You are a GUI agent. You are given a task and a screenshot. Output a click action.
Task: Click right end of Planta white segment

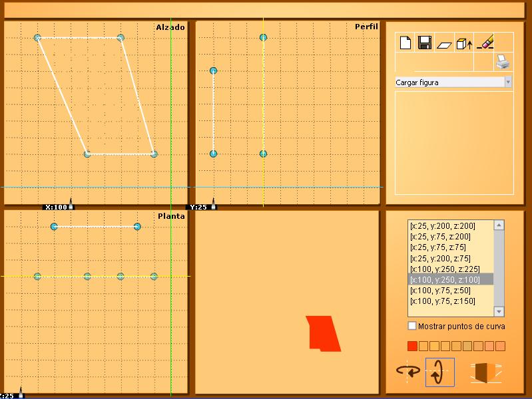pyautogui.click(x=137, y=227)
